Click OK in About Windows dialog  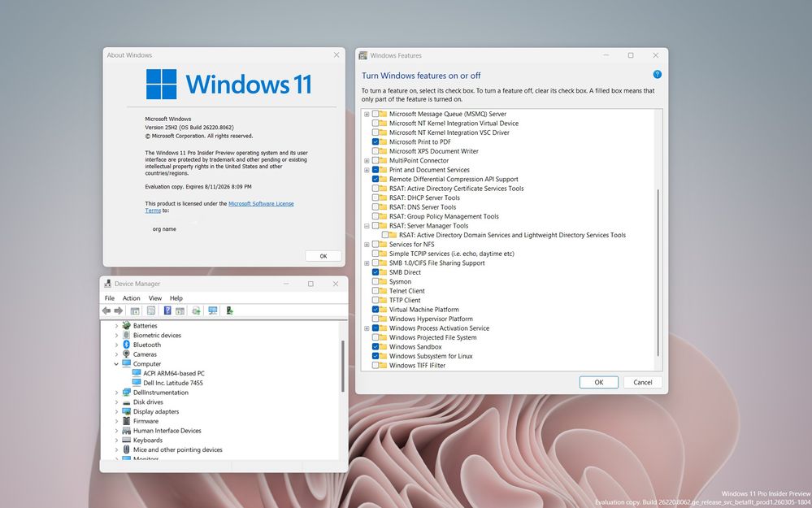(x=323, y=256)
